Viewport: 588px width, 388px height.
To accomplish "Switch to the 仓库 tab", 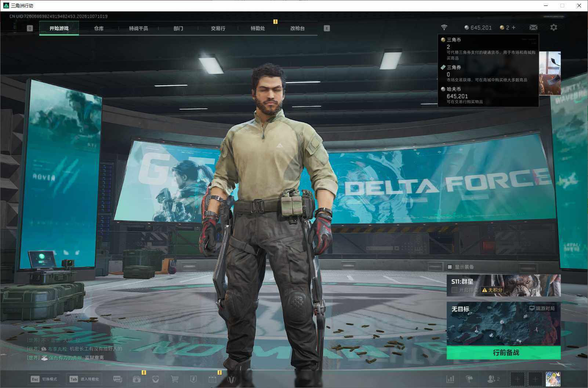I will tap(99, 28).
